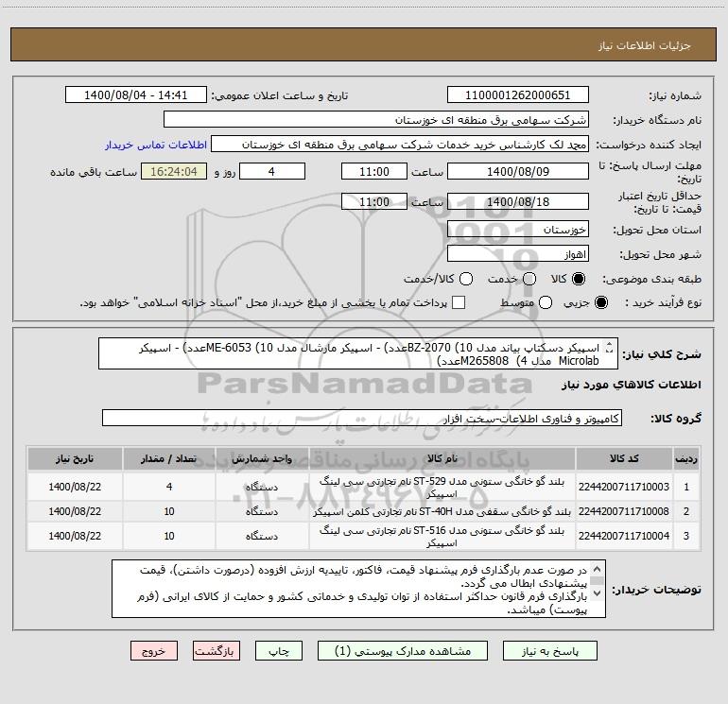
Task: Click the خروج exit button
Action: coord(154,651)
